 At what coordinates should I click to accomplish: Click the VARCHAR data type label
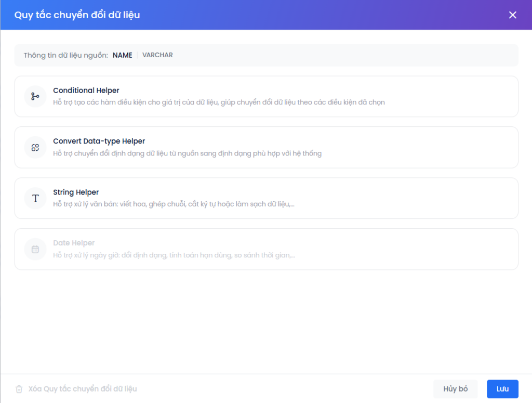pyautogui.click(x=157, y=55)
